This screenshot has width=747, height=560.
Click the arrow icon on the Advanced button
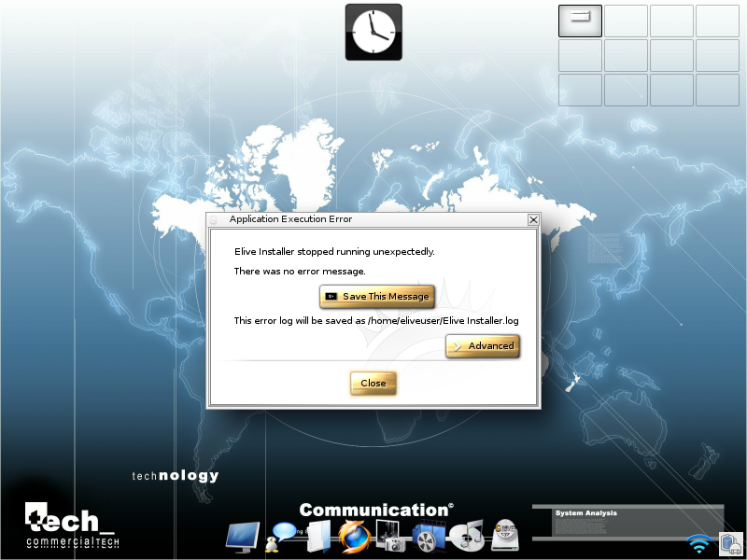[x=457, y=346]
